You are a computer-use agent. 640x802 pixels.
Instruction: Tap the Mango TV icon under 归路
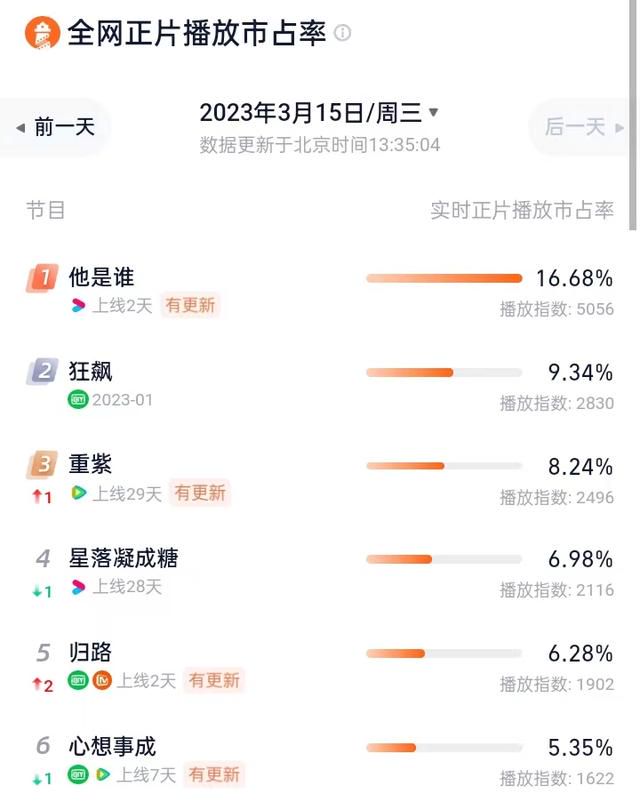(102, 680)
